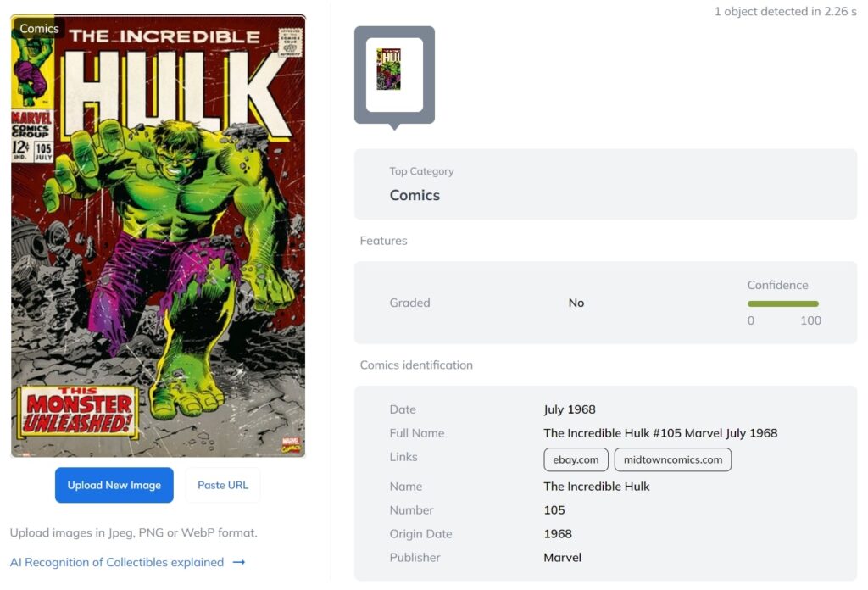Select the detected object thumbnail
The image size is (868, 590).
click(x=394, y=75)
